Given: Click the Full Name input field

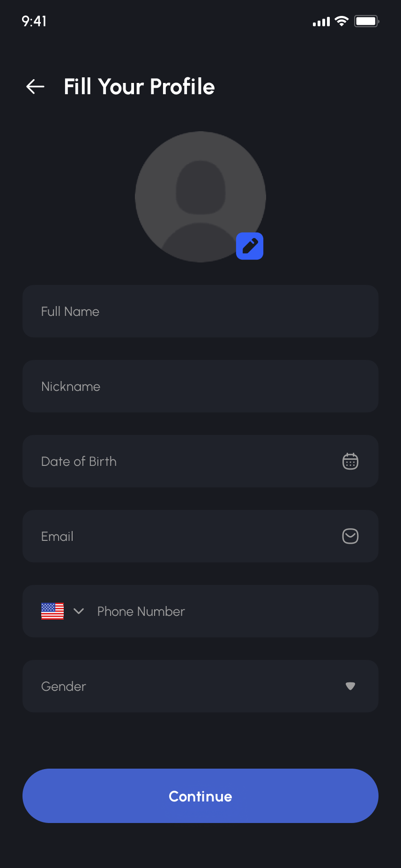Looking at the screenshot, I should (200, 311).
